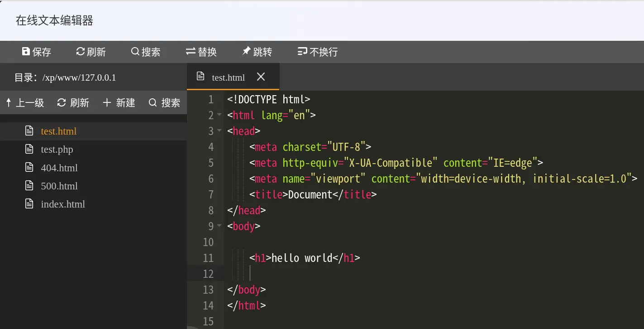Click the "IE=edge" value on line 5
This screenshot has height=329, width=644.
[x=512, y=163]
